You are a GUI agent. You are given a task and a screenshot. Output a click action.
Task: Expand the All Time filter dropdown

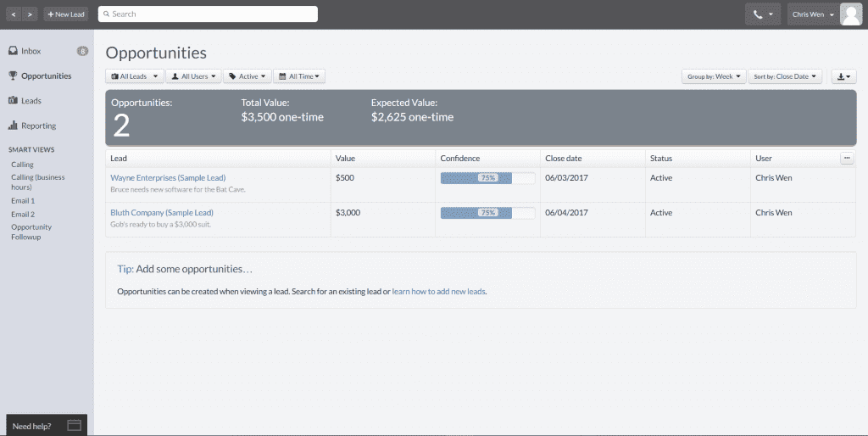coord(299,76)
